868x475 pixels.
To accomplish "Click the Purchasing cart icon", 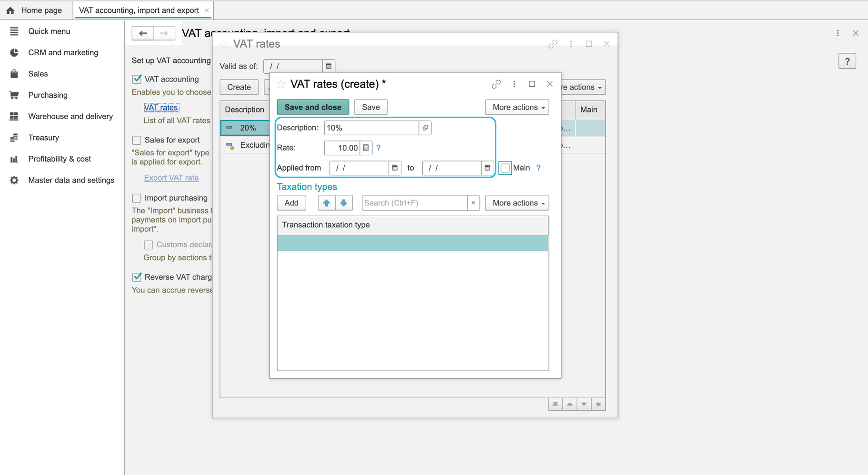I will (14, 95).
